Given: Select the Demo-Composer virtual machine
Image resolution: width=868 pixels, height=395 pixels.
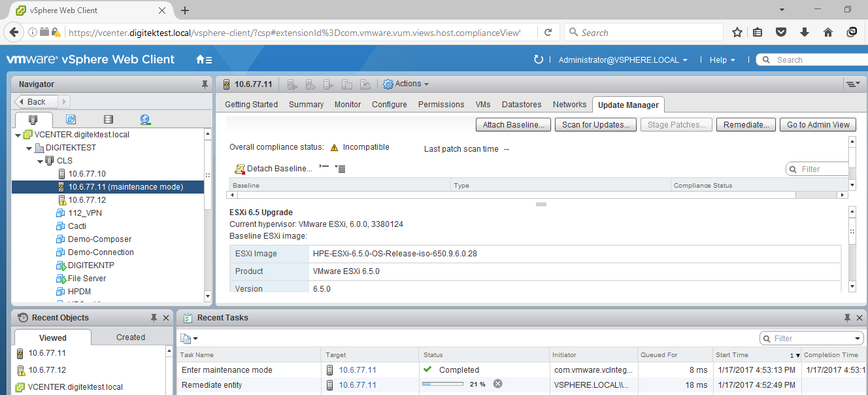Looking at the screenshot, I should coord(99,239).
